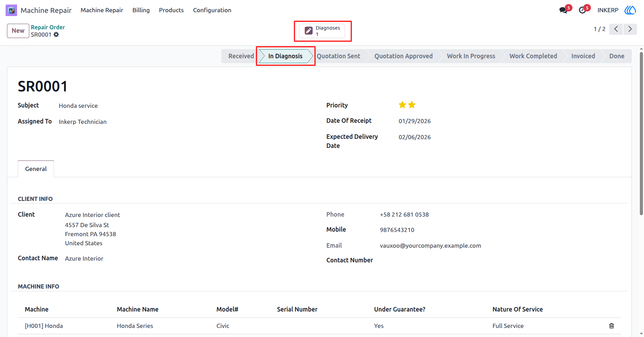This screenshot has width=644, height=337.
Task: Go to the previous record arrow
Action: (616, 29)
